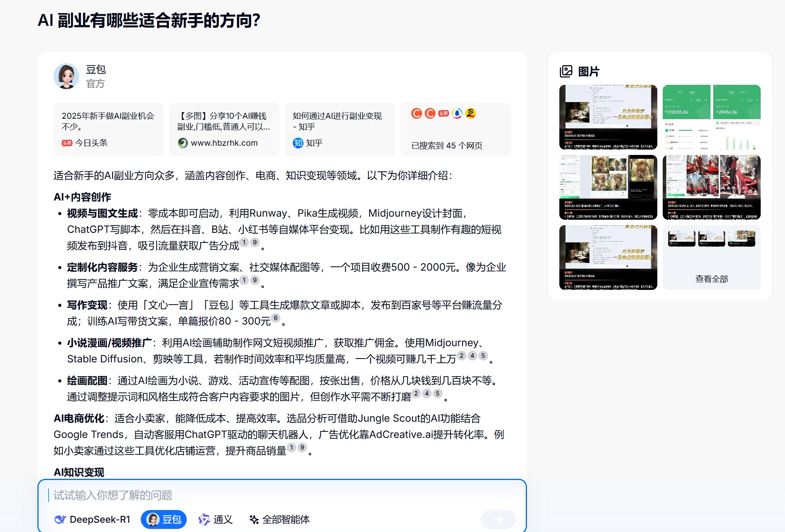Expand citation badge 2 near 绘画配图
Image resolution: width=785 pixels, height=532 pixels.
click(416, 394)
